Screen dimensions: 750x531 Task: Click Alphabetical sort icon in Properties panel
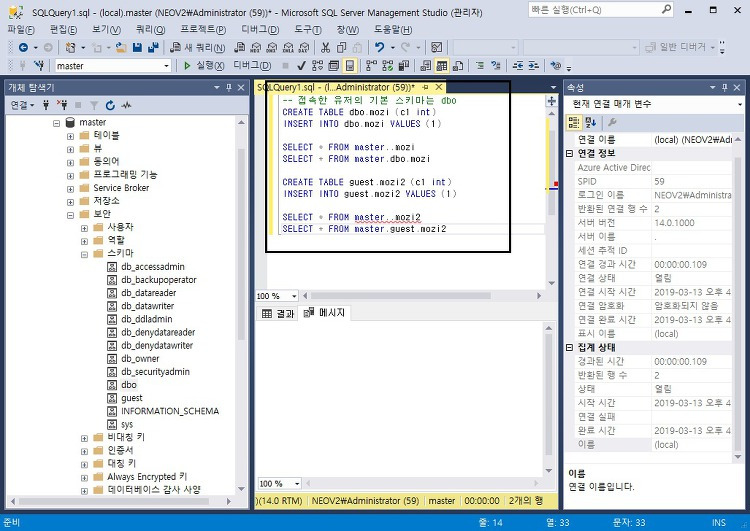[x=590, y=122]
